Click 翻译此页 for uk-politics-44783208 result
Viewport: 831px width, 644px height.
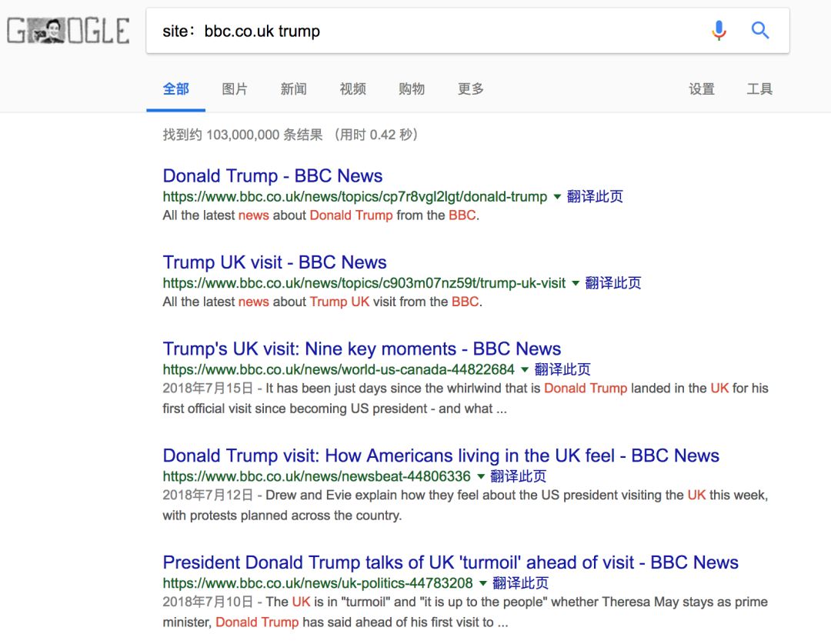pos(520,583)
